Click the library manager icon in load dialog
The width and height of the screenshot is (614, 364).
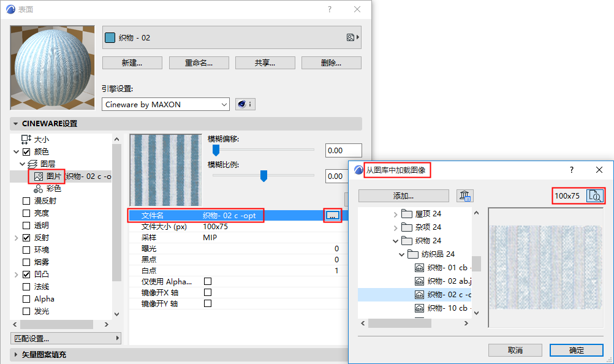(x=465, y=195)
